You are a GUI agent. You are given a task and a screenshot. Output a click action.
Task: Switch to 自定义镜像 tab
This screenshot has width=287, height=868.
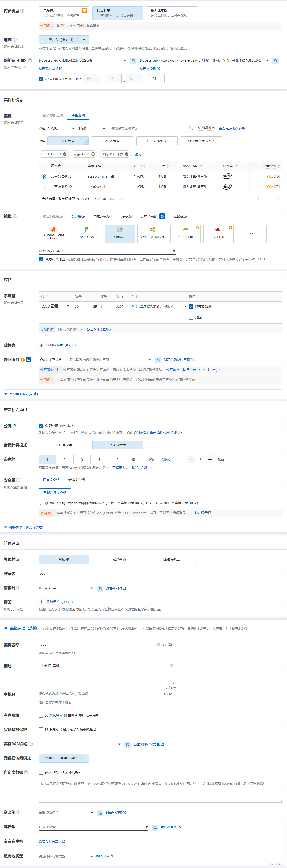click(x=102, y=216)
